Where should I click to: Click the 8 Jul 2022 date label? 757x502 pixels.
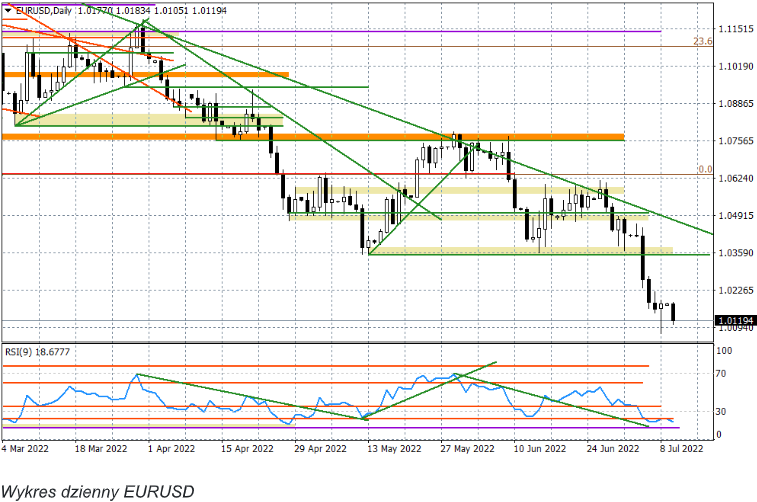[680, 450]
